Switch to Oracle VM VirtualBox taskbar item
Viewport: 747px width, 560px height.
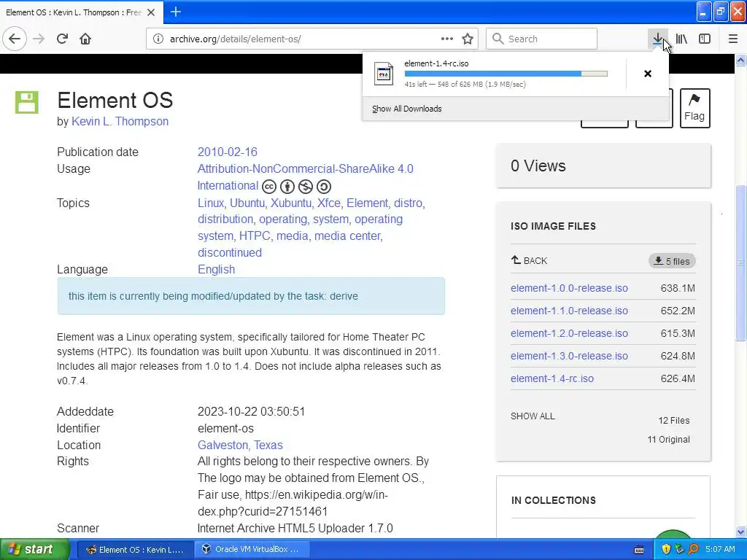[252, 549]
